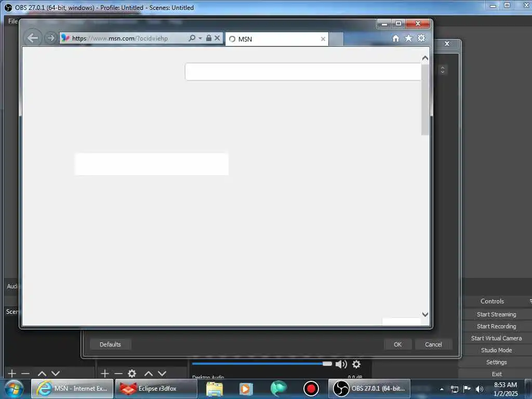532x399 pixels.
Task: Open the address bar dropdown arrow
Action: (200, 38)
